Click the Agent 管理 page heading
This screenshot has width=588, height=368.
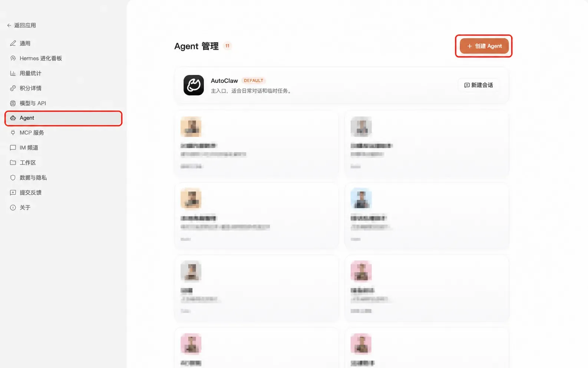click(x=196, y=46)
